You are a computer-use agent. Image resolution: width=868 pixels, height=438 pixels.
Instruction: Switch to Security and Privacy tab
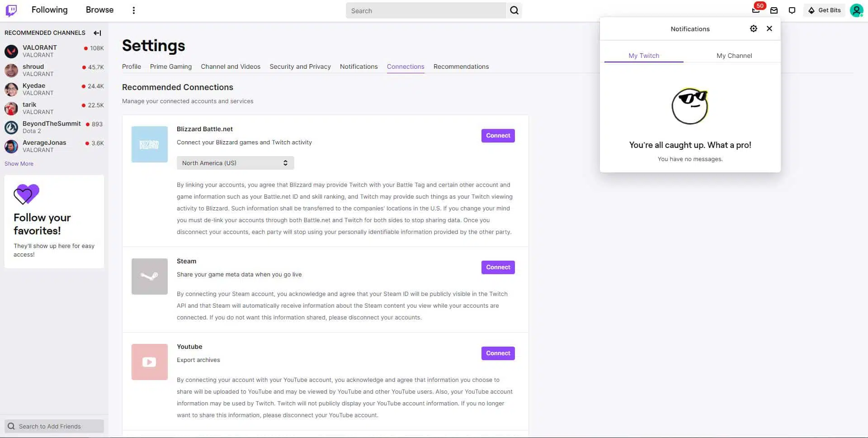pos(300,67)
